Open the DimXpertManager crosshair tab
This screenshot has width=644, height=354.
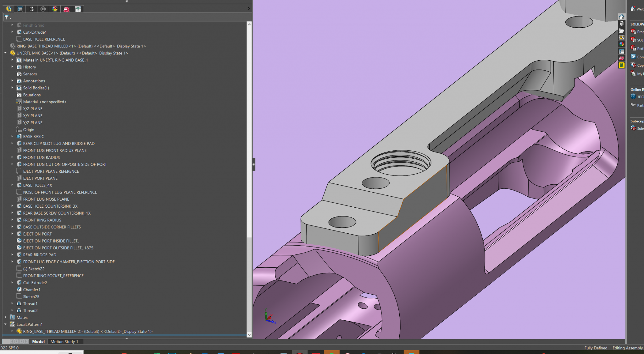[43, 9]
